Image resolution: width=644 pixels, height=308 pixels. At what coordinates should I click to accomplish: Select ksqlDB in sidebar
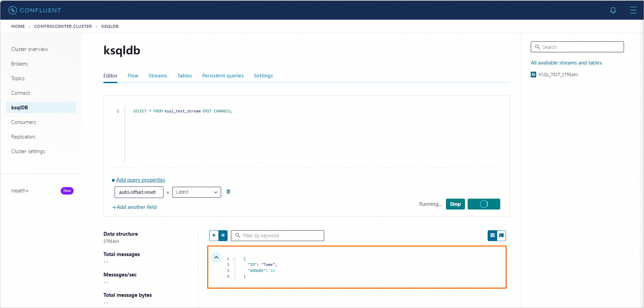click(41, 107)
